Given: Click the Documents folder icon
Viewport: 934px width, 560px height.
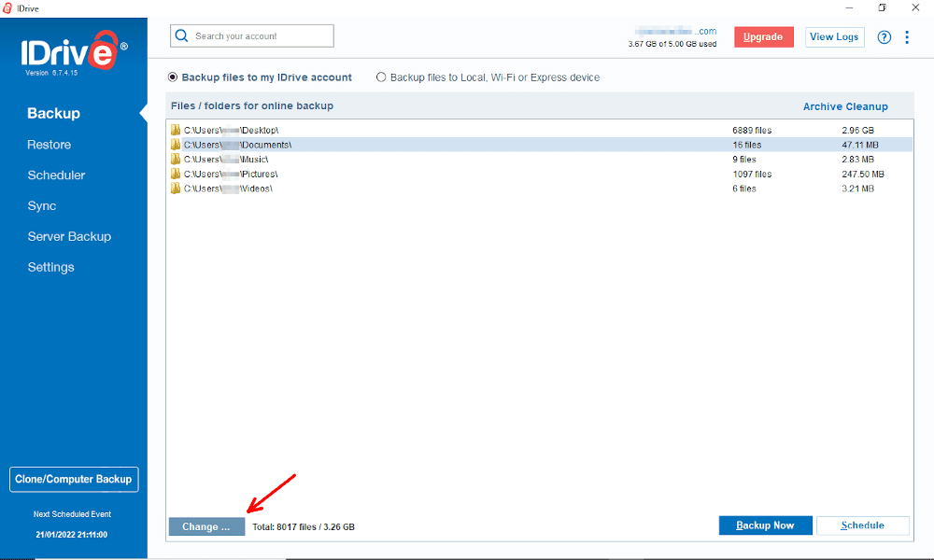Looking at the screenshot, I should point(176,145).
